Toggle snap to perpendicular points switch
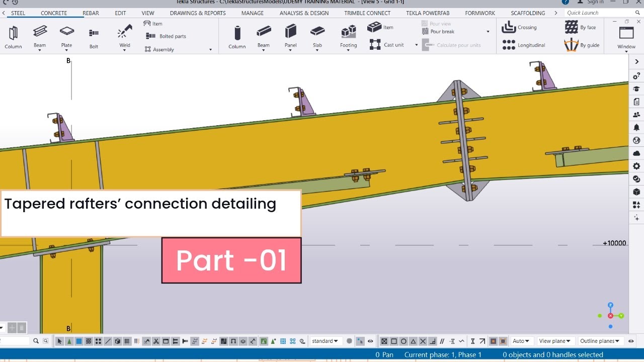644x362 pixels. pos(432,341)
